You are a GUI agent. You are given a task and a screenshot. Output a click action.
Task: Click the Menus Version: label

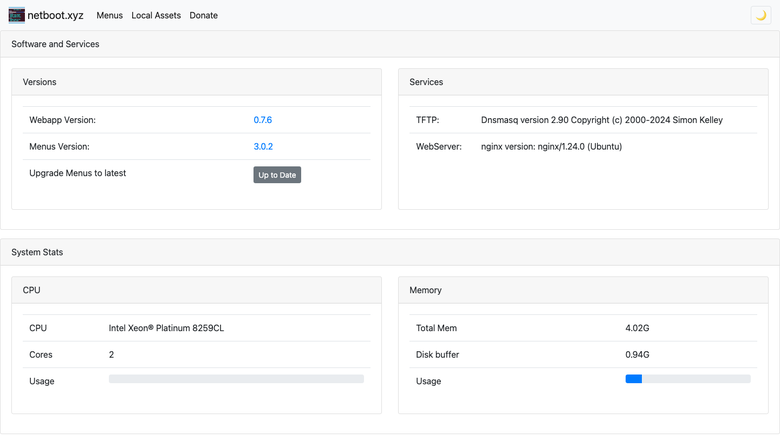point(59,147)
